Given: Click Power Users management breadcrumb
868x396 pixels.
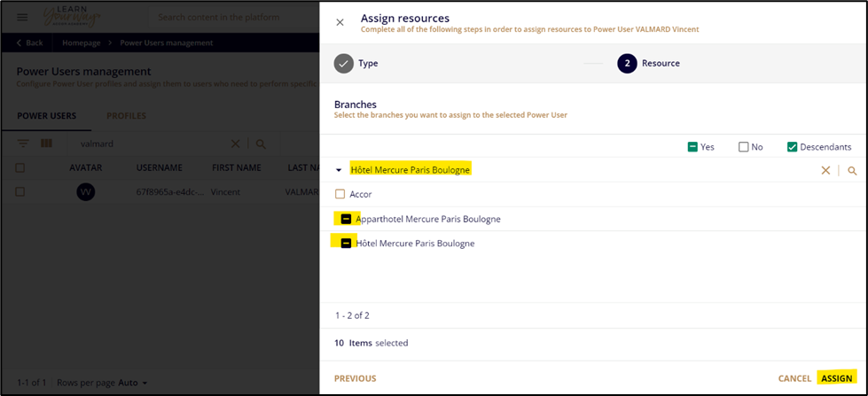Looking at the screenshot, I should (167, 43).
